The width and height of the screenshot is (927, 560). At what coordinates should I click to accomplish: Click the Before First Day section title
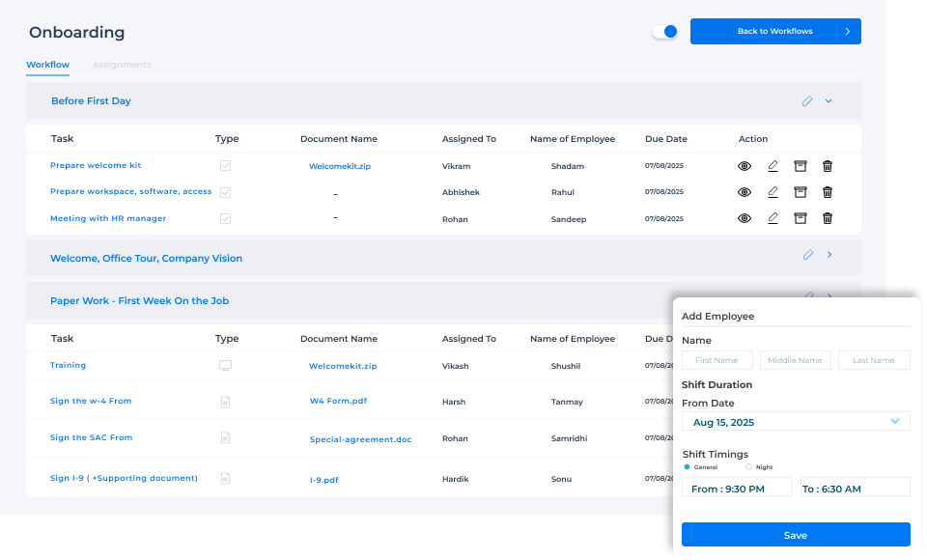(x=91, y=101)
